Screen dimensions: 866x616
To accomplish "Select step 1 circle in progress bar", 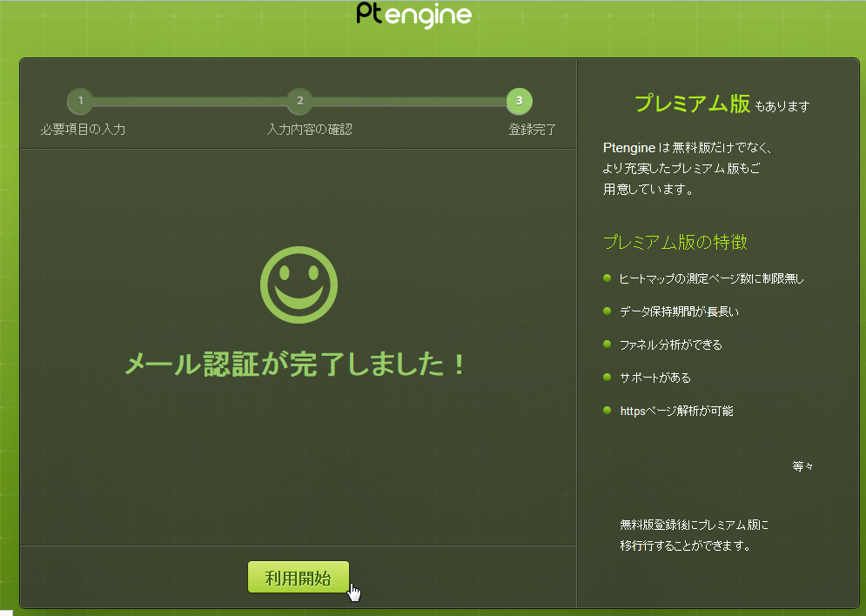I will 81,101.
